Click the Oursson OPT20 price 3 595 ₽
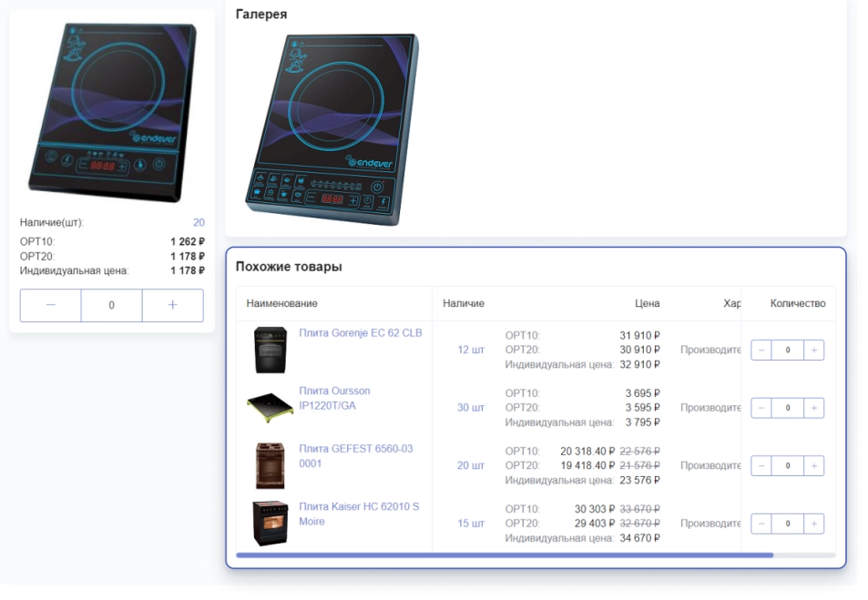Image resolution: width=868 pixels, height=600 pixels. click(x=642, y=408)
